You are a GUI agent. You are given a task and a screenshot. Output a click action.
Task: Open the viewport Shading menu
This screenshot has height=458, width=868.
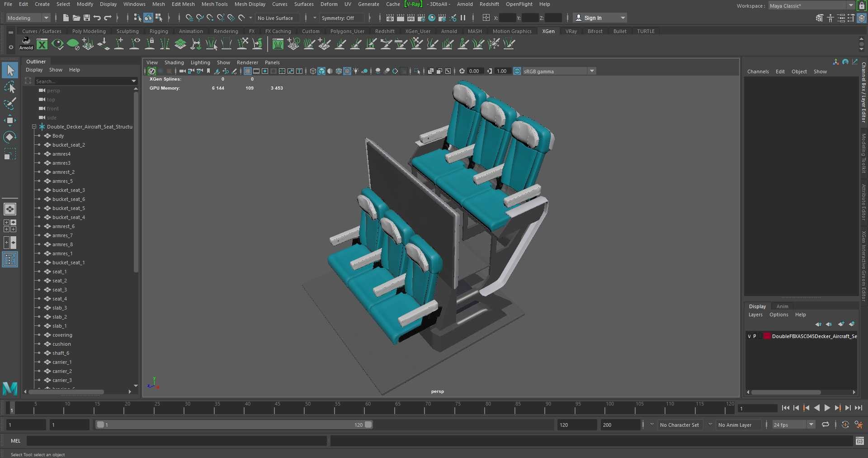tap(174, 62)
